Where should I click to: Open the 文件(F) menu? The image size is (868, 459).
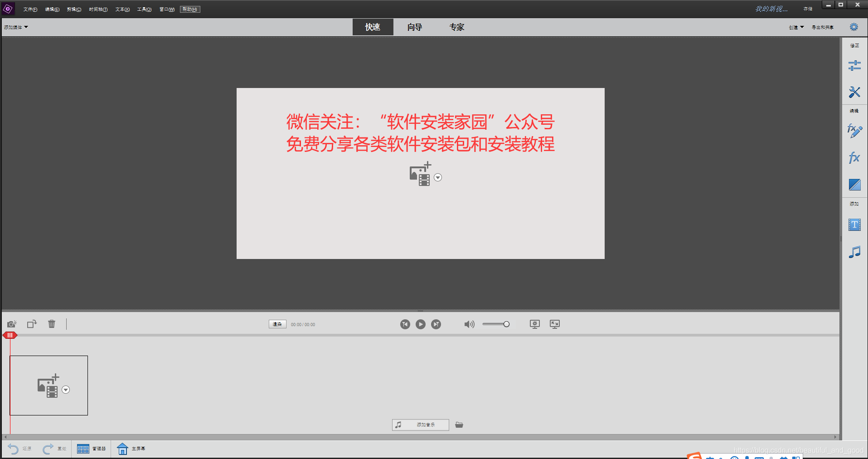30,10
